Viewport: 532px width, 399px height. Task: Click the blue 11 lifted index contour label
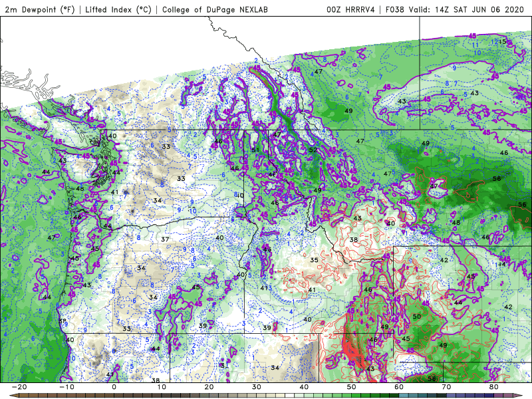click(475, 45)
